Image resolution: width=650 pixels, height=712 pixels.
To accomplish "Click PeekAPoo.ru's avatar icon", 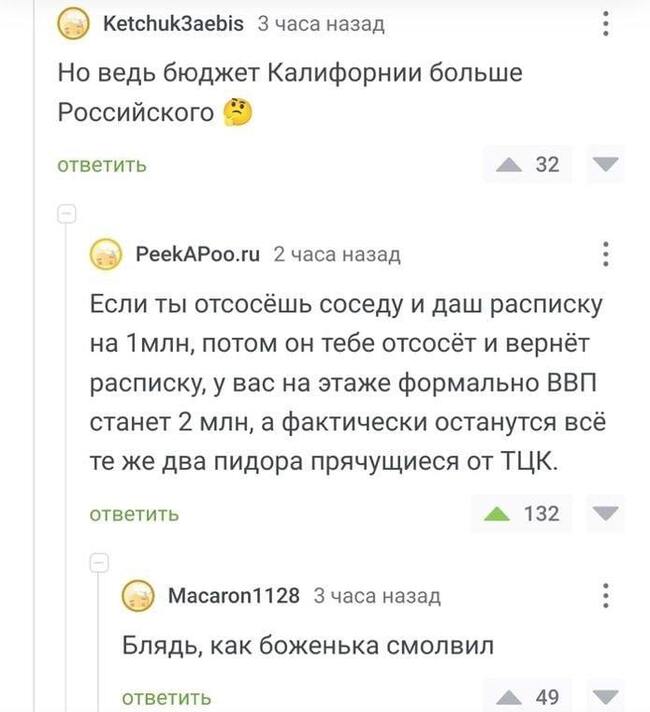I will tap(106, 256).
